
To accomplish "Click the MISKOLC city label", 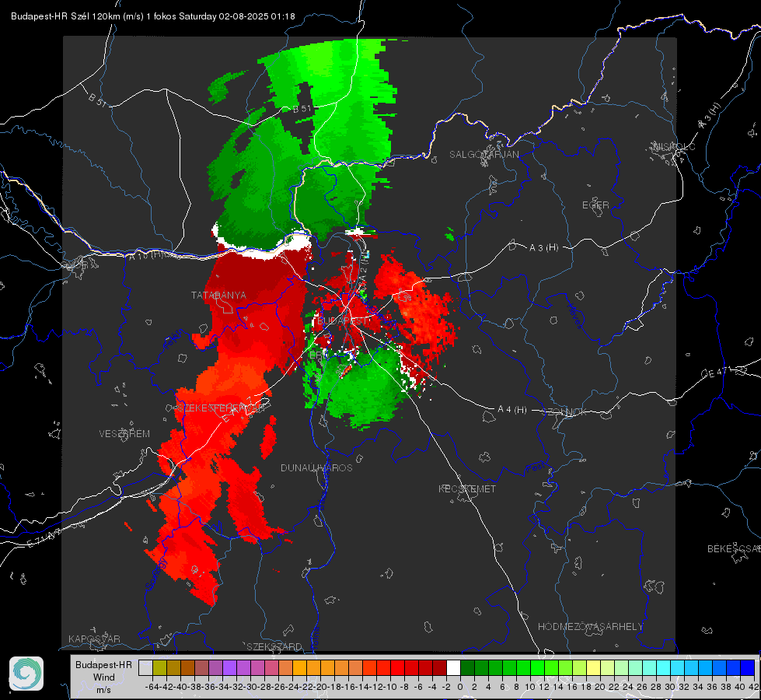I will (674, 147).
